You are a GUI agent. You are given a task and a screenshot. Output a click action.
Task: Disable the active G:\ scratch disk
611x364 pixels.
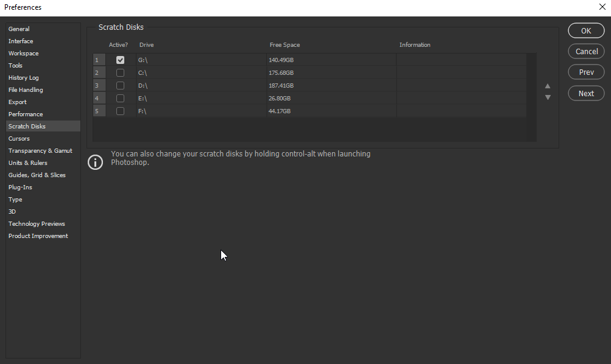(120, 60)
